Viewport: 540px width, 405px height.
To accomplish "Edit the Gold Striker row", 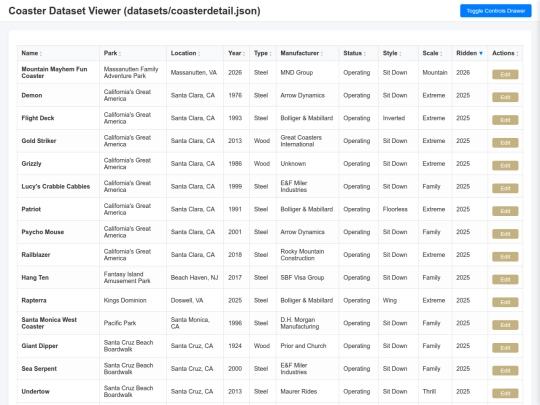I will (505, 143).
